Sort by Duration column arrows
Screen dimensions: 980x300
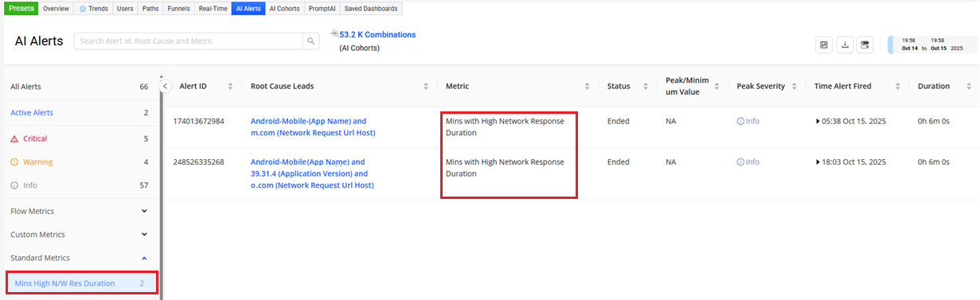(968, 86)
